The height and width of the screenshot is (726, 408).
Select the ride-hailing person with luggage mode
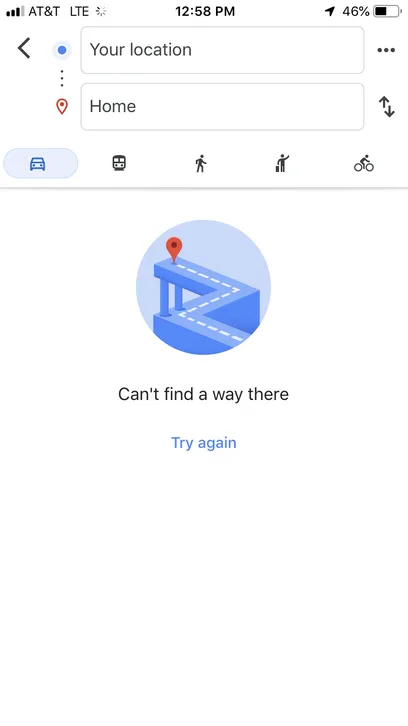282,163
